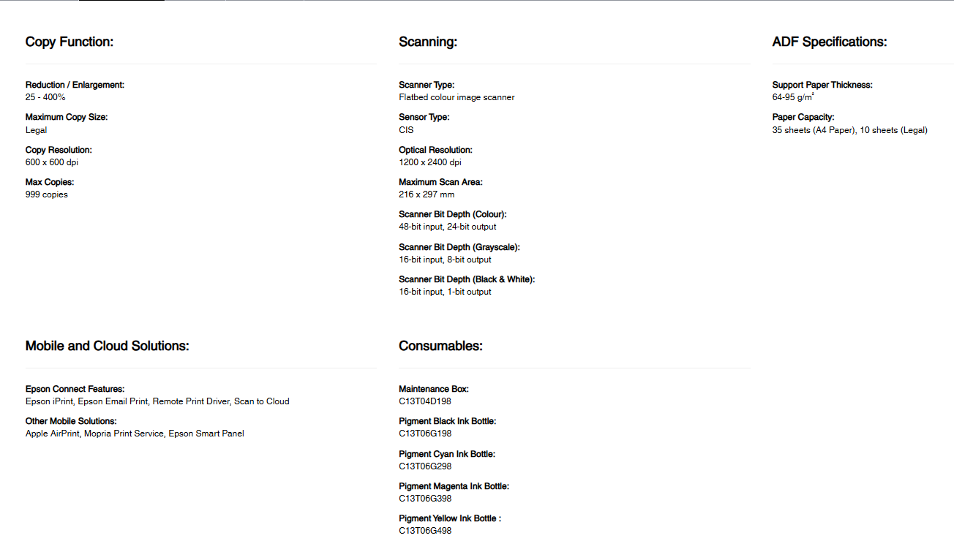Screen dimensions: 954x560
Task: Click the Scanning section heading
Action: tap(428, 42)
